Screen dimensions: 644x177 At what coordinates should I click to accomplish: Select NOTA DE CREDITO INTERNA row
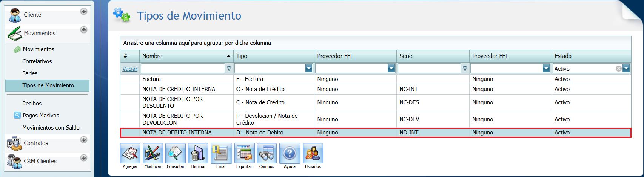point(376,89)
